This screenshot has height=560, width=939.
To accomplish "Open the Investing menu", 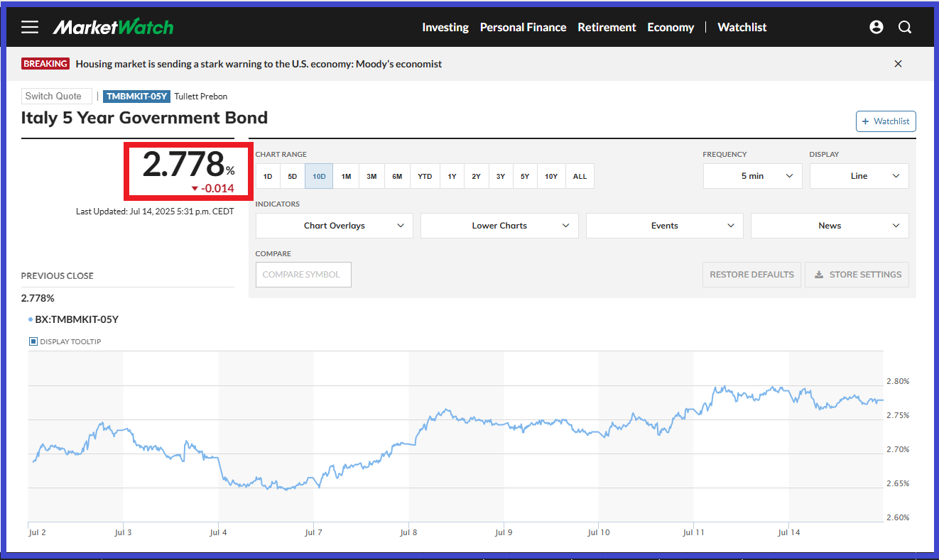I will point(445,27).
